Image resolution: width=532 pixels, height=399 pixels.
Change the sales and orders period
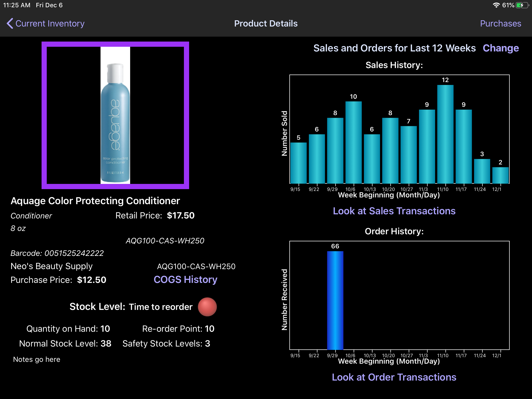point(501,48)
